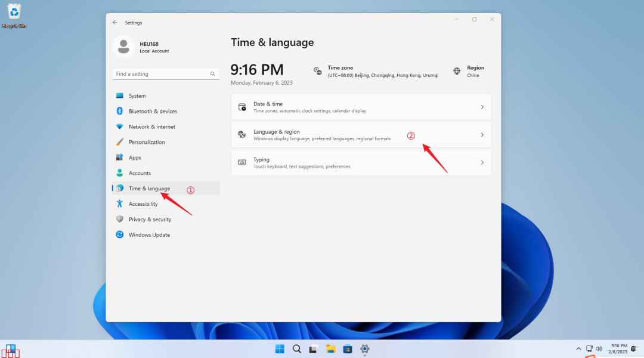Show hidden icons tray chevron
This screenshot has height=358, width=644.
578,349
